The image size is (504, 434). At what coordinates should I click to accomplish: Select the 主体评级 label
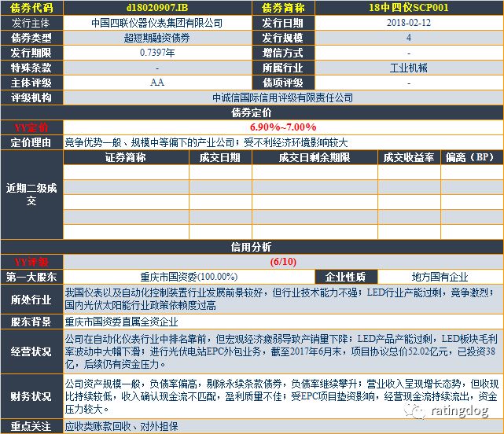31,83
